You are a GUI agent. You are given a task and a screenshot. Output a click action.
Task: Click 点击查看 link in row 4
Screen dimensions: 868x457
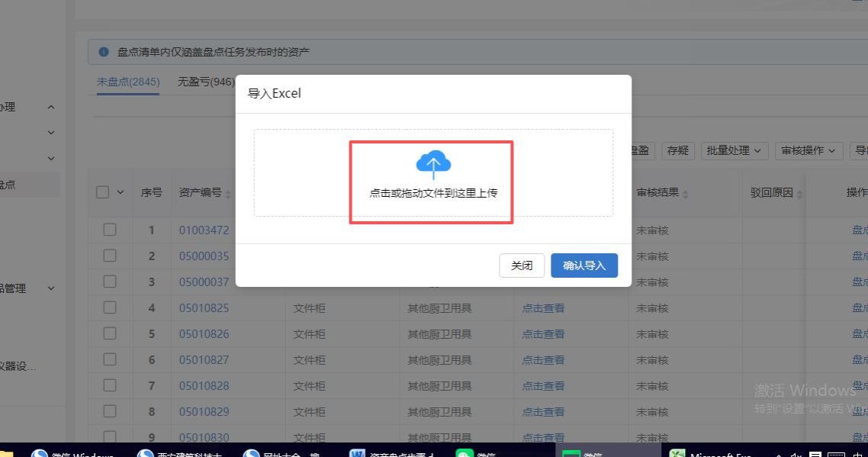pyautogui.click(x=543, y=308)
